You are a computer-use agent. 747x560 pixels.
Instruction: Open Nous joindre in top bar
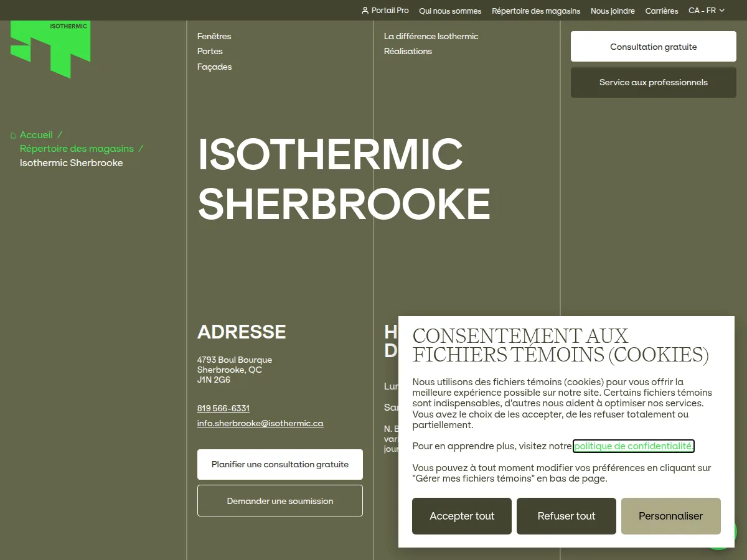[x=613, y=11]
